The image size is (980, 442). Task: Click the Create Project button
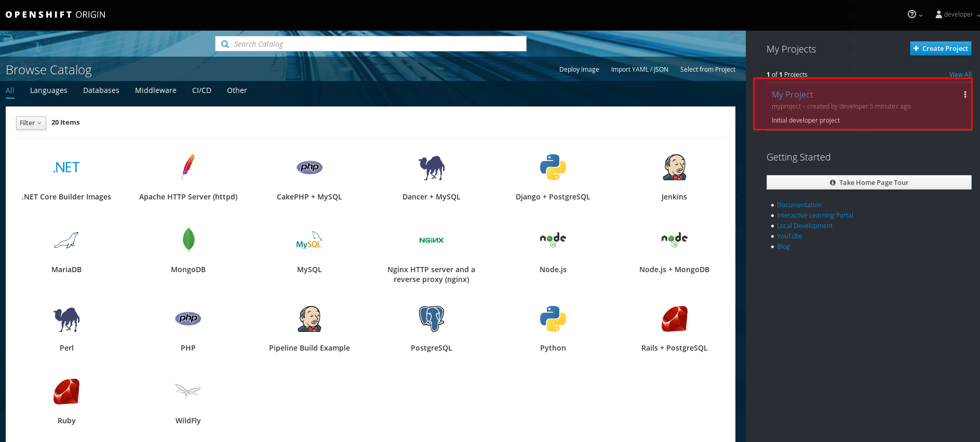click(x=941, y=48)
